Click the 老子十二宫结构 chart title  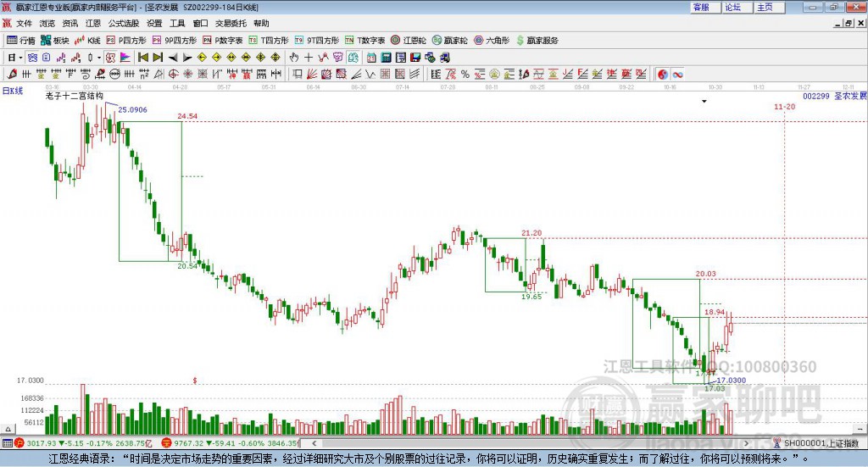coord(75,96)
